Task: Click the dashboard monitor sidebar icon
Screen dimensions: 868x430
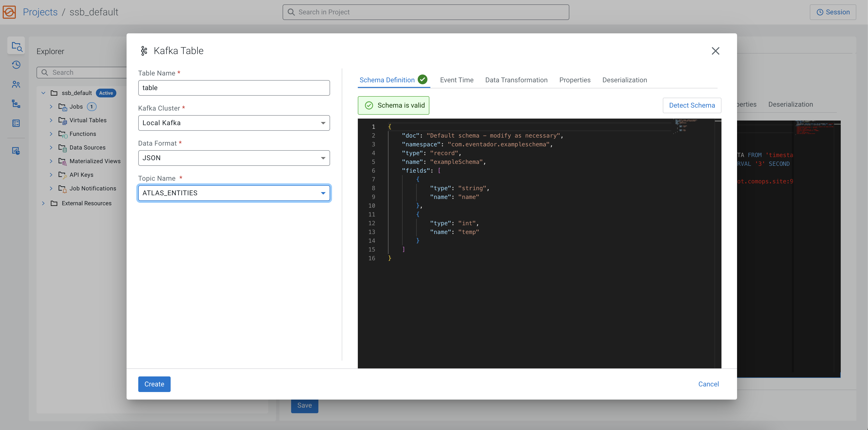Action: tap(16, 151)
